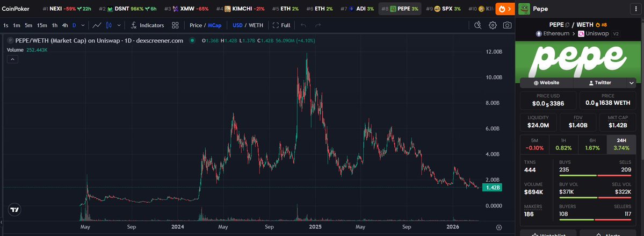
Task: Click the FDV $1.40B box
Action: tap(577, 123)
